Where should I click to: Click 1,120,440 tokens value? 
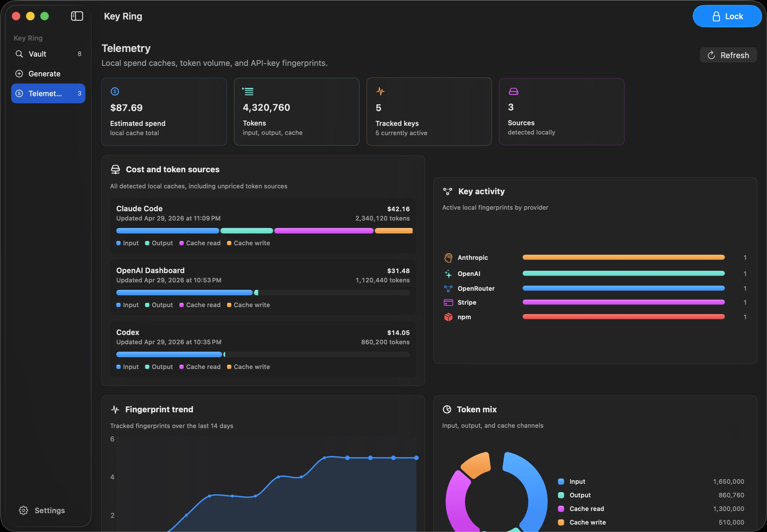383,280
